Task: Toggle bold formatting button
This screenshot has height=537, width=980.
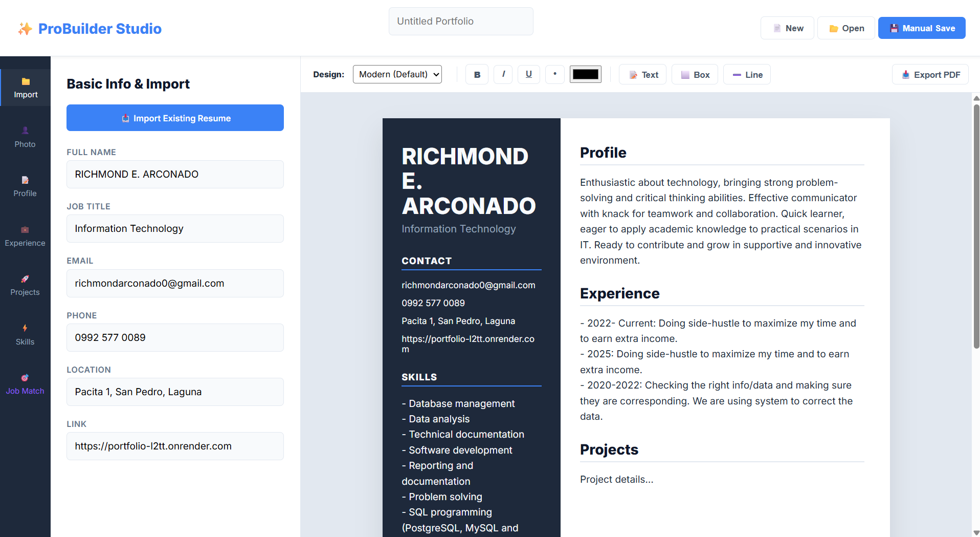Action: click(x=477, y=75)
